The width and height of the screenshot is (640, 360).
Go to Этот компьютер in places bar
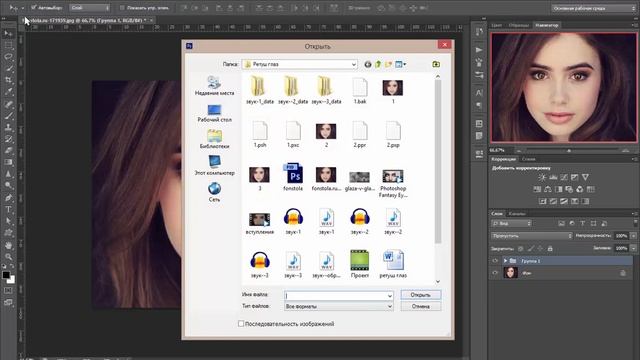click(214, 166)
